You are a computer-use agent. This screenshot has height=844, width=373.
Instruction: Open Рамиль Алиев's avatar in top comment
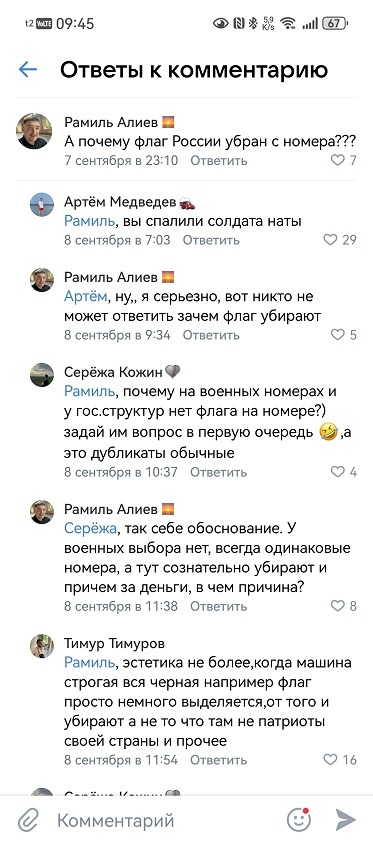click(34, 131)
